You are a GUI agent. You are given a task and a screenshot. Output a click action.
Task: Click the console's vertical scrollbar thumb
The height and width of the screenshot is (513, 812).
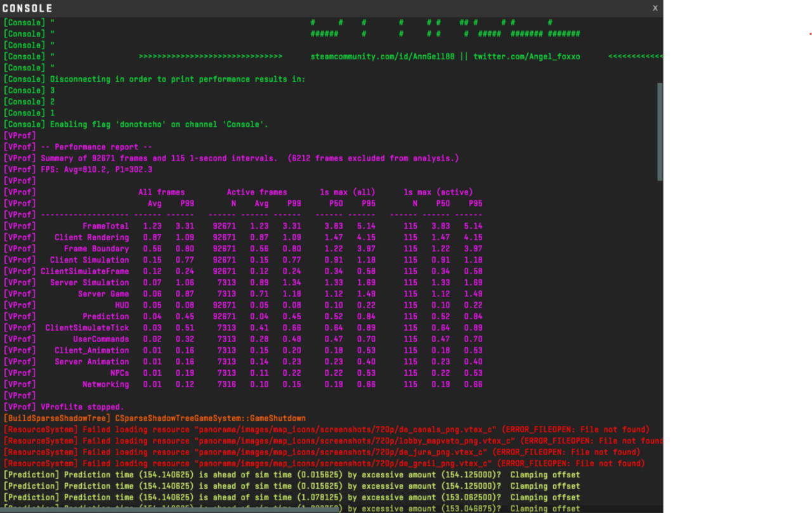tap(660, 131)
